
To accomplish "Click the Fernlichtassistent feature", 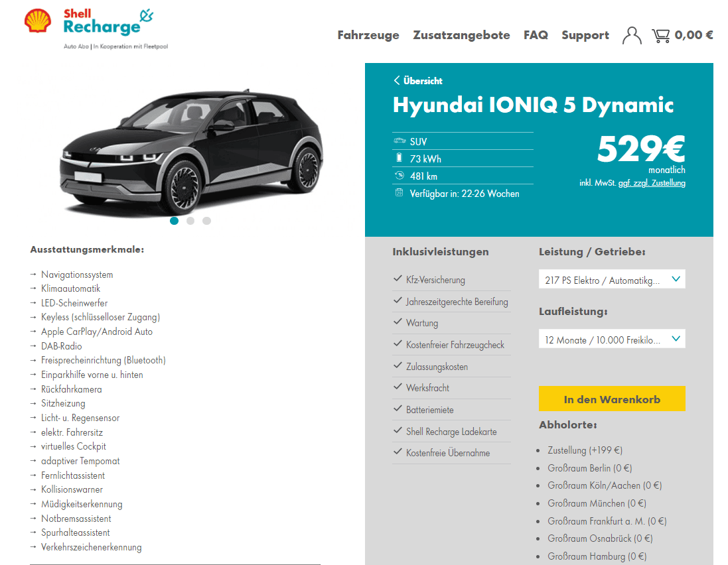I will click(73, 475).
